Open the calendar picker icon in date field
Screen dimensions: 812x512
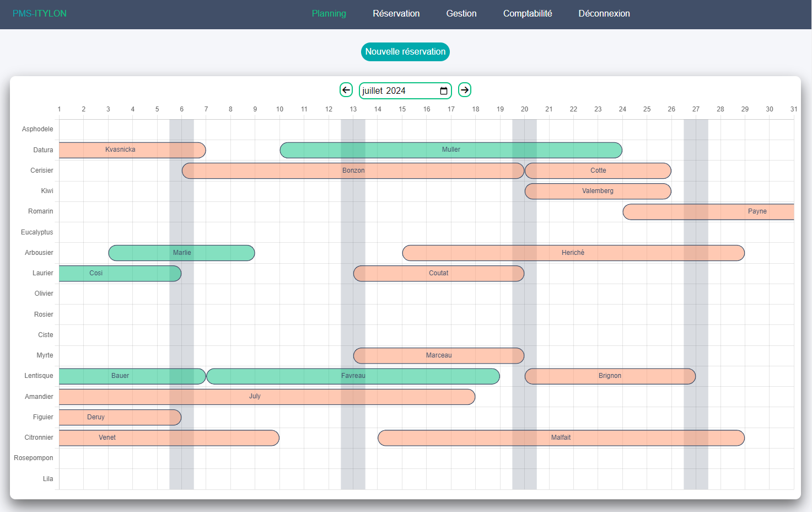point(444,91)
